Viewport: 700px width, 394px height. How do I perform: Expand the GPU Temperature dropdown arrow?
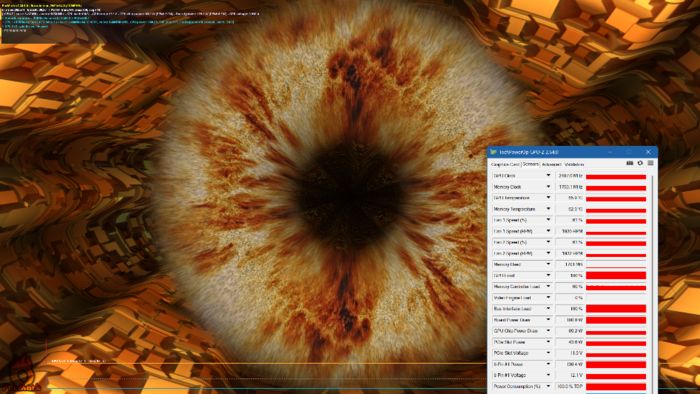pyautogui.click(x=548, y=198)
